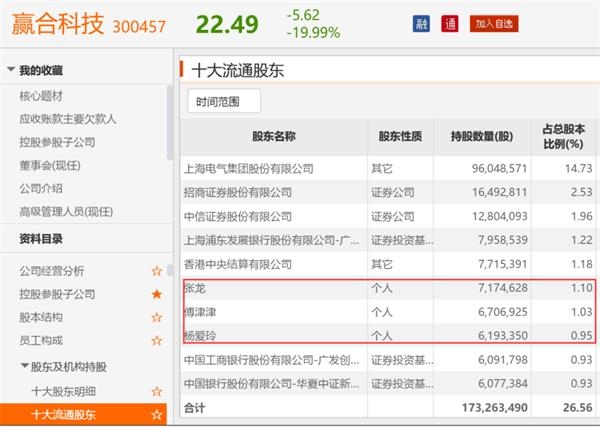Click the change percentage -19.99%
The image size is (600, 427).
pos(313,33)
